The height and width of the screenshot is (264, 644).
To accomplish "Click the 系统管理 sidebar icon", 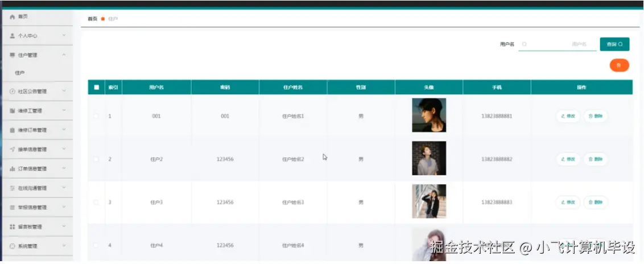I will click(13, 246).
